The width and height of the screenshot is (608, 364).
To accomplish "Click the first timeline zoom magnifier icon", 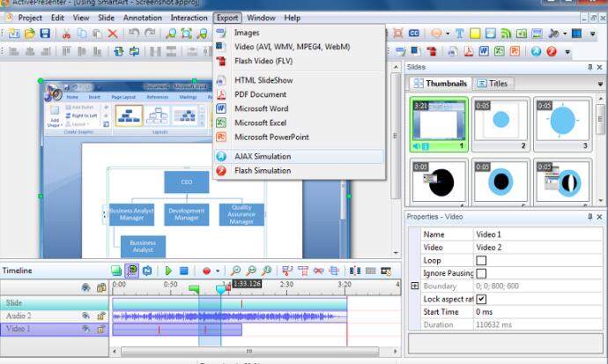I will pos(235,271).
